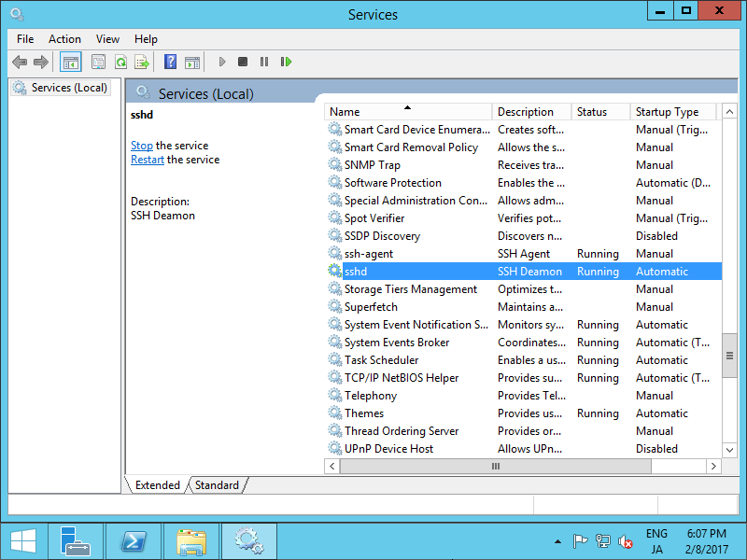
Task: Switch to the Extended tab
Action: point(157,484)
